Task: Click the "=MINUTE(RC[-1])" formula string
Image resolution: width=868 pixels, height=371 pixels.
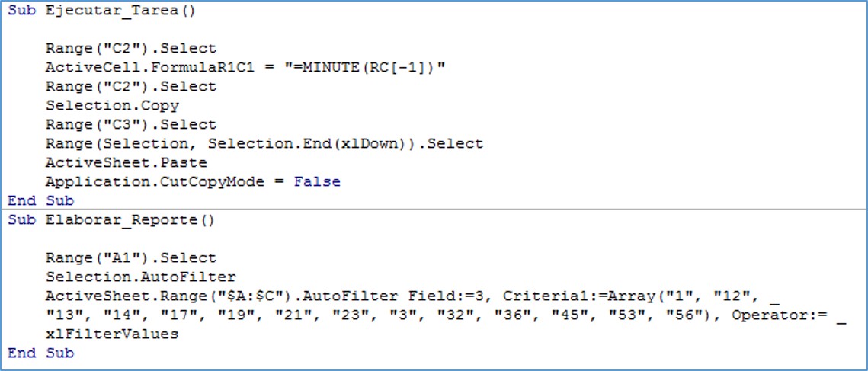Action: [x=366, y=68]
